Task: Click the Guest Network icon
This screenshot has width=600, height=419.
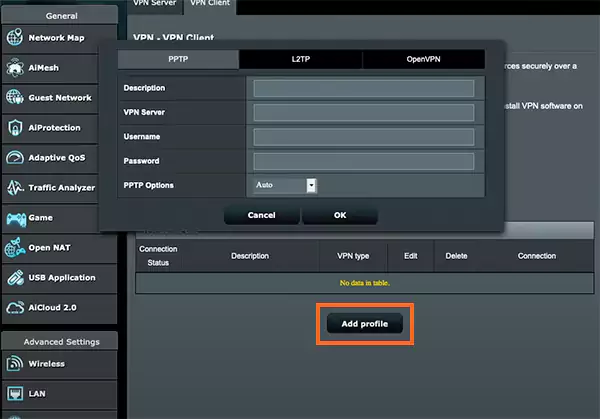Action: tap(15, 97)
